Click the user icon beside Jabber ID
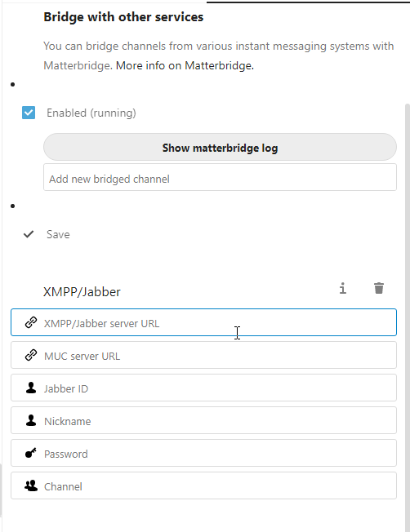 (x=31, y=388)
